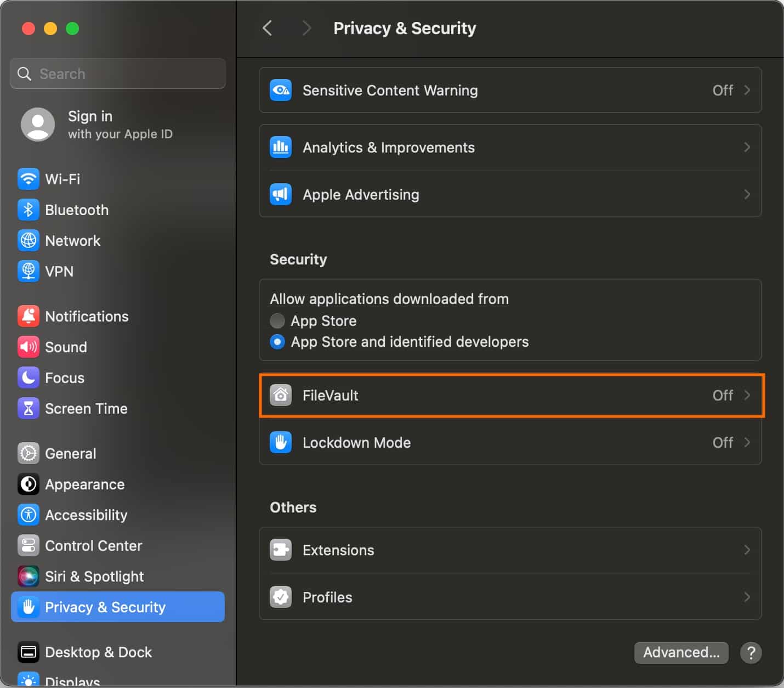Click the Bluetooth sidebar icon

click(28, 210)
